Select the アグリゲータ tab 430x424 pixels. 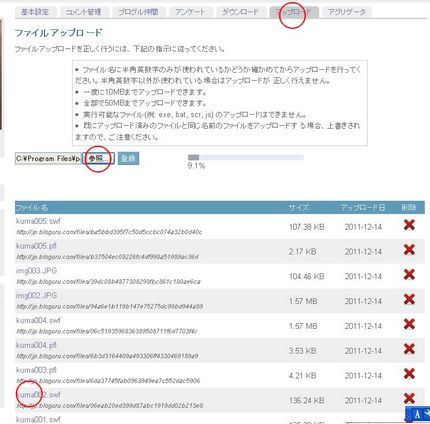tap(347, 12)
